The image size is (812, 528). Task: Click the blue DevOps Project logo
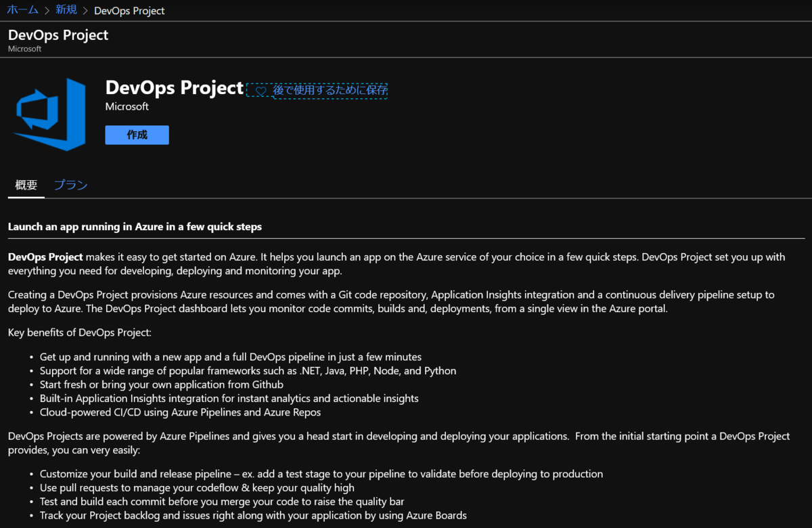click(51, 114)
